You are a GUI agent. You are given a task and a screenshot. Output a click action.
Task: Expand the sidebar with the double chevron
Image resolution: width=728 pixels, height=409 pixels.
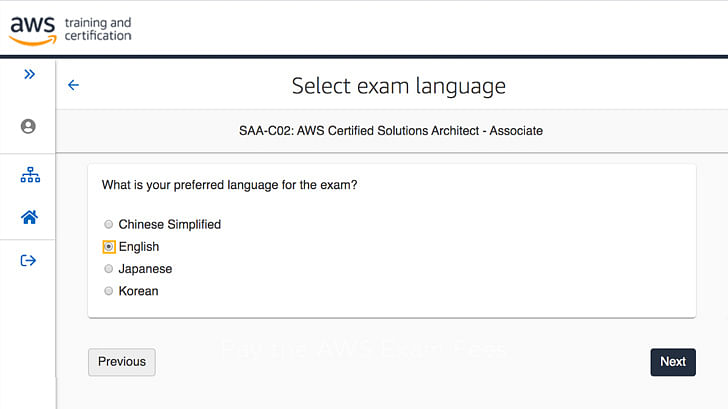(x=29, y=74)
